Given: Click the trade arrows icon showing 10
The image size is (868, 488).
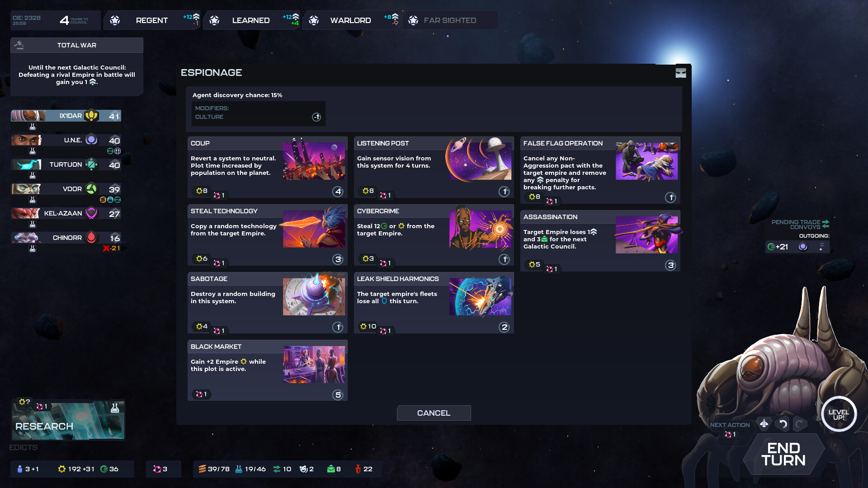Looking at the screenshot, I should [277, 469].
